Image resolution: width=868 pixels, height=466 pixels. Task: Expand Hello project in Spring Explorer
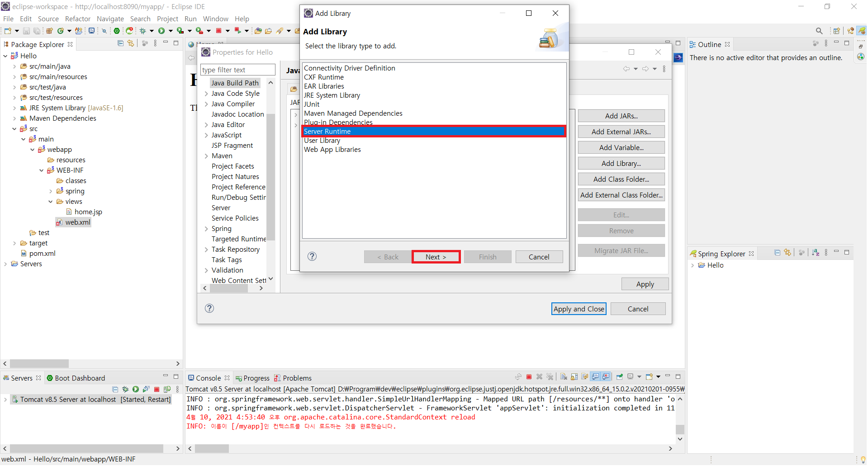693,265
